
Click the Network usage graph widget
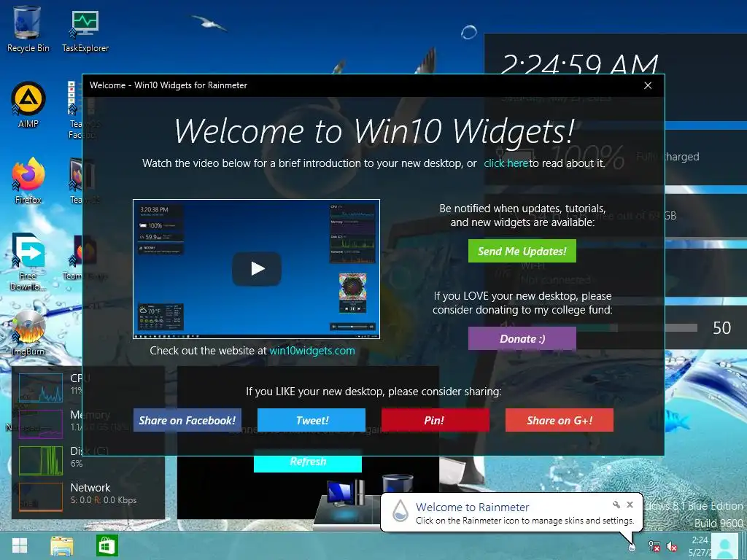pos(41,497)
